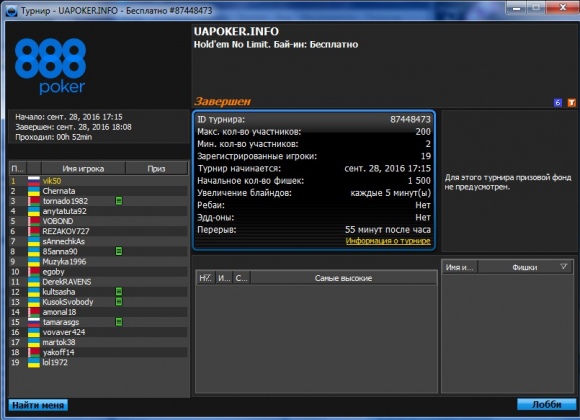Screen dimensions: 580x420
Task: Sort list by Приз column header
Action: (x=156, y=168)
